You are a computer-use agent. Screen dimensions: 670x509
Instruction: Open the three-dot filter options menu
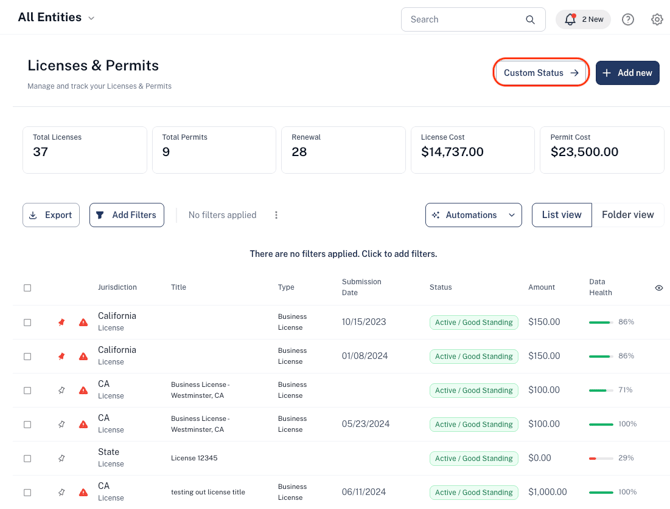pos(276,215)
